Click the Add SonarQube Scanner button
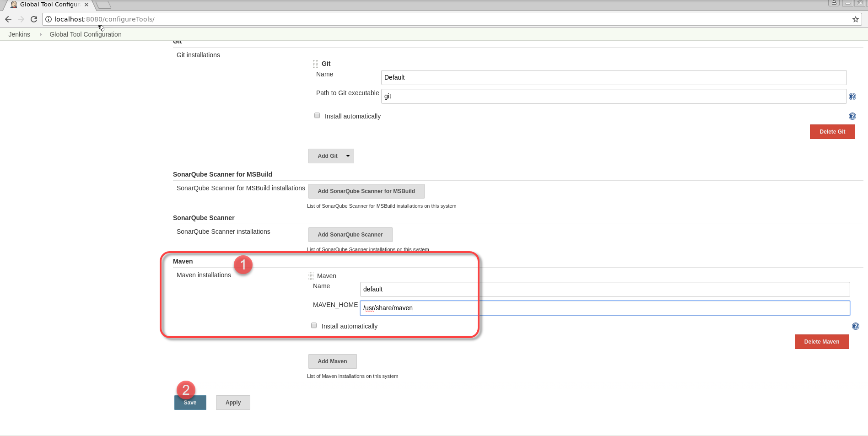Screen dimensions: 868x436 coord(350,235)
